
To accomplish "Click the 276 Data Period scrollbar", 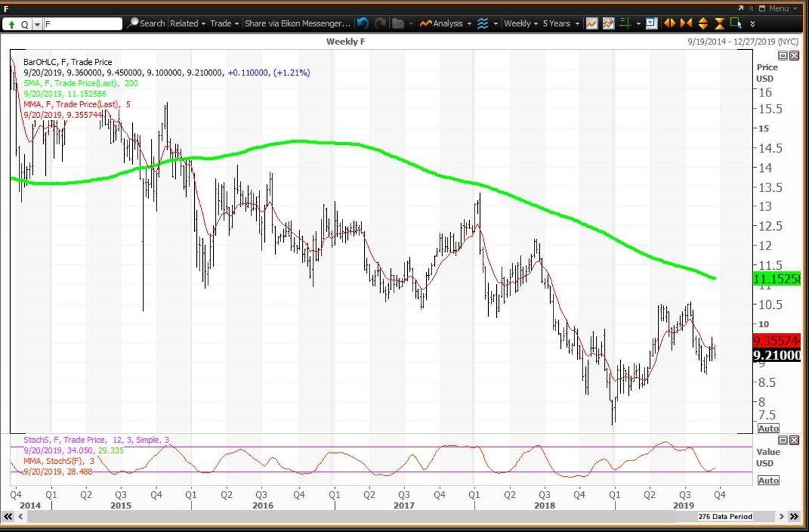I will (725, 516).
